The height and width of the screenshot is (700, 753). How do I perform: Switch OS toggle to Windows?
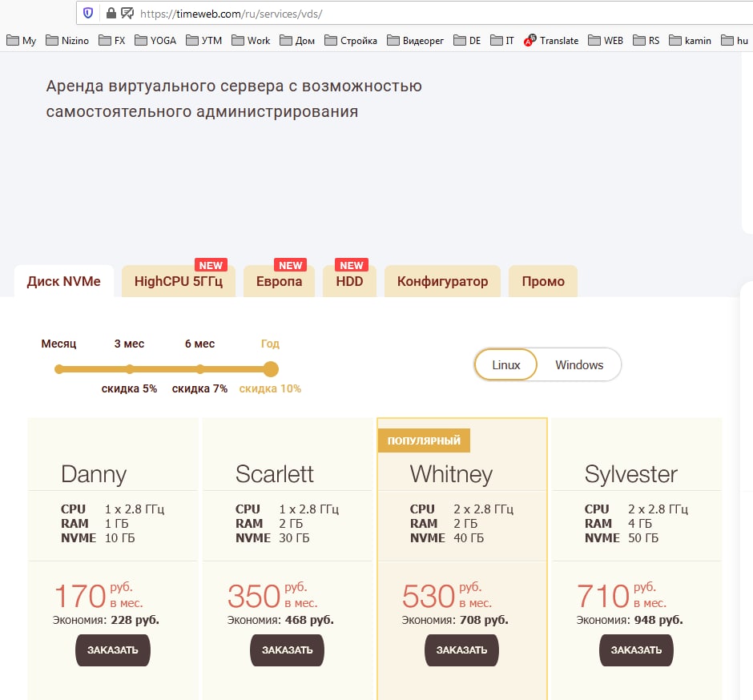[x=579, y=365]
